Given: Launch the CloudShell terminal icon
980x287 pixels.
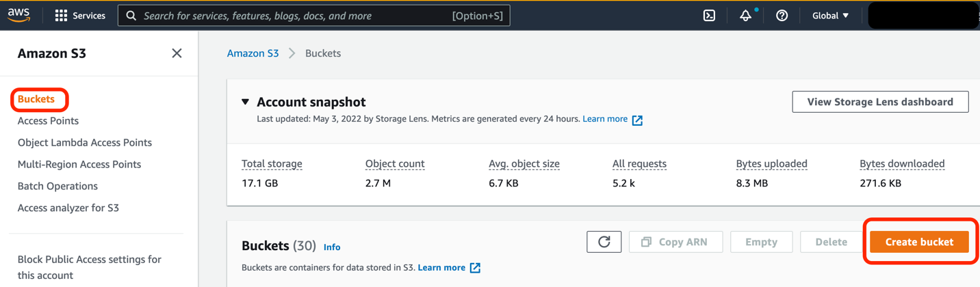Looking at the screenshot, I should pos(709,16).
